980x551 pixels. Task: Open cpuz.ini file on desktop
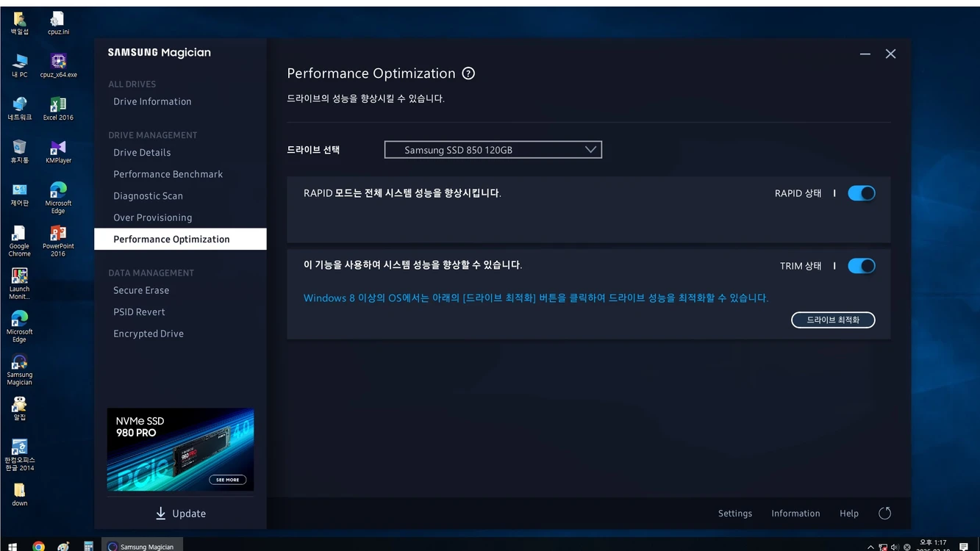click(x=58, y=24)
